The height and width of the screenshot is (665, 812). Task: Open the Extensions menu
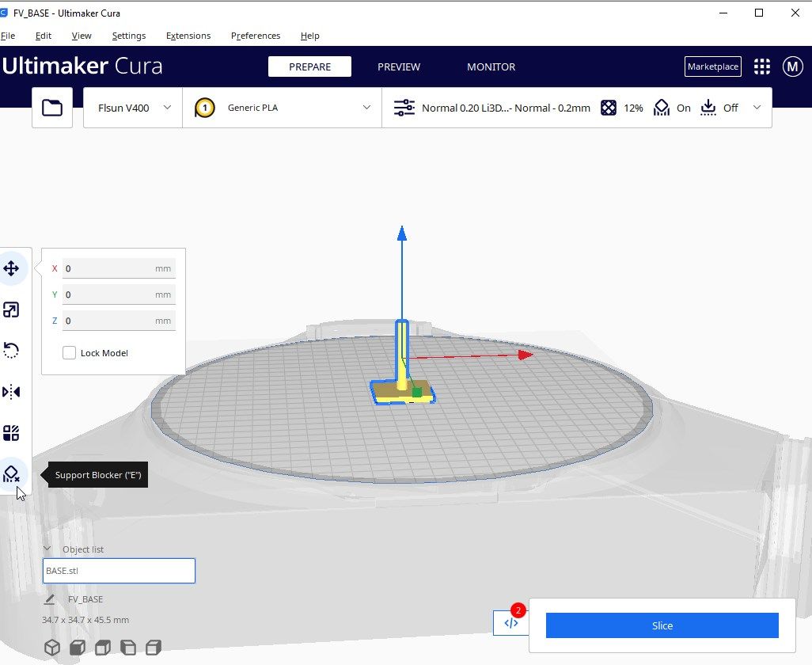coord(188,36)
